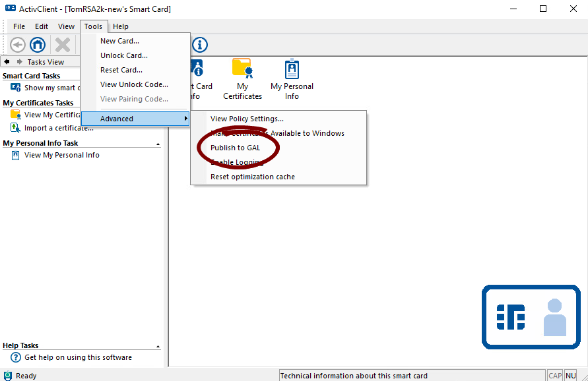Click the View My Personal Info sidebar icon
Image resolution: width=588 pixels, height=381 pixels.
(x=15, y=155)
